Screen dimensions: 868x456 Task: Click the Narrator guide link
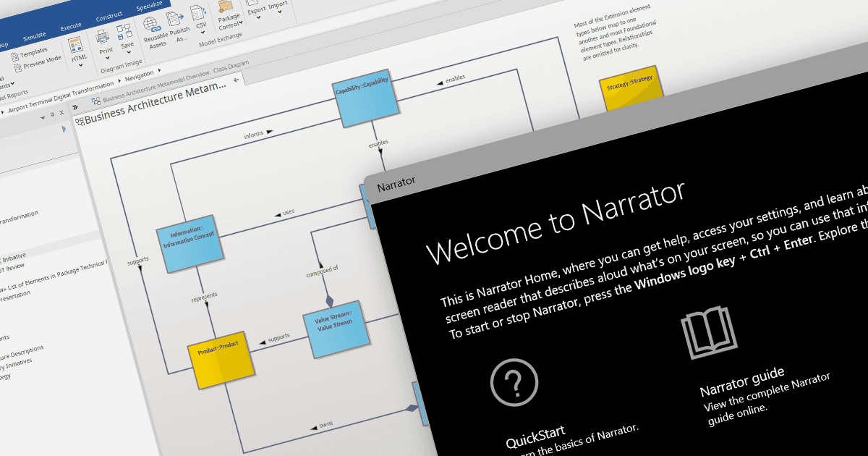click(742, 382)
